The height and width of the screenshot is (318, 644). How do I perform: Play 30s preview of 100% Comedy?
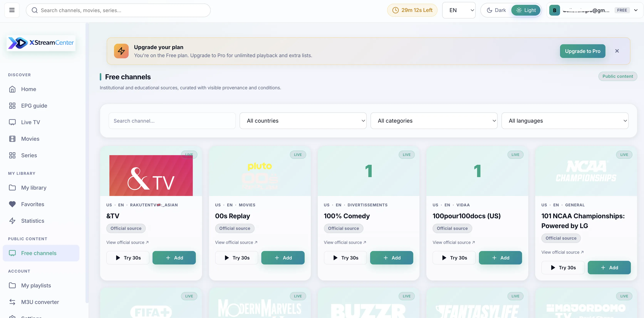click(345, 258)
